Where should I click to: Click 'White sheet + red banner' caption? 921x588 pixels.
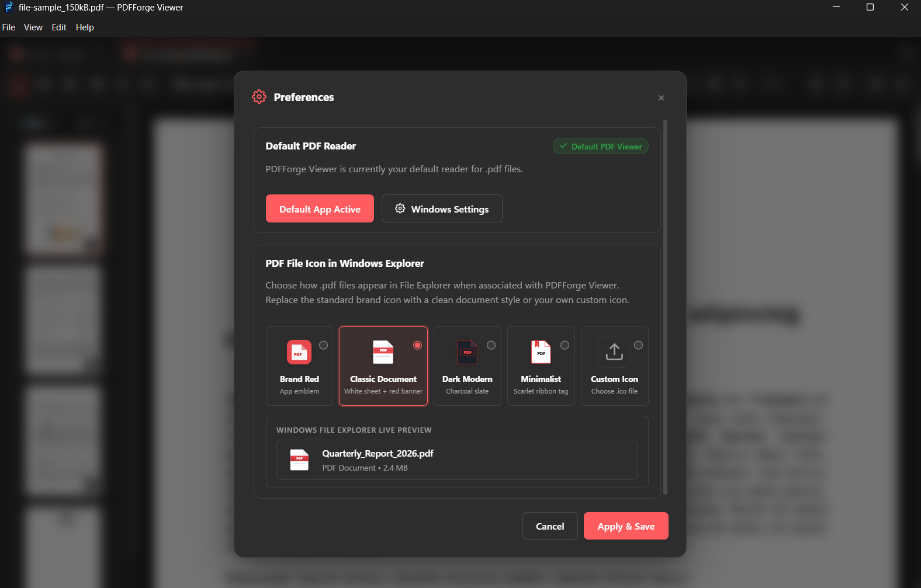pyautogui.click(x=383, y=391)
